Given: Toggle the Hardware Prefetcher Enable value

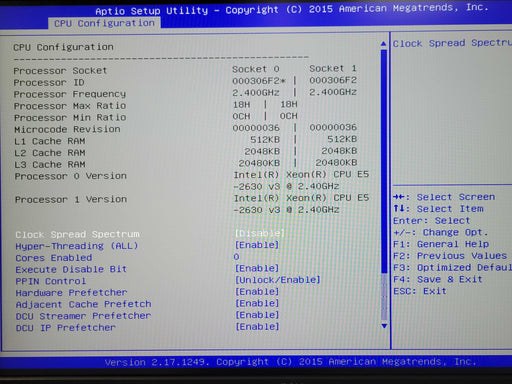Looking at the screenshot, I should (x=257, y=292).
